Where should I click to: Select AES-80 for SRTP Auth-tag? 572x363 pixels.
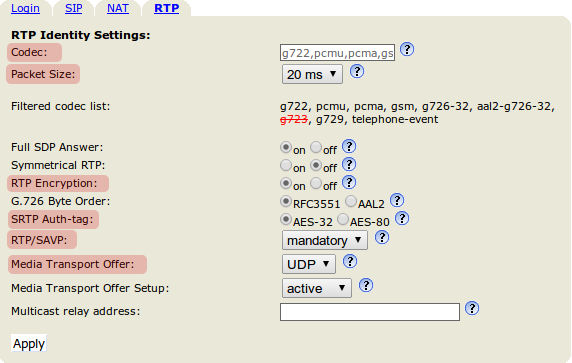(x=343, y=219)
